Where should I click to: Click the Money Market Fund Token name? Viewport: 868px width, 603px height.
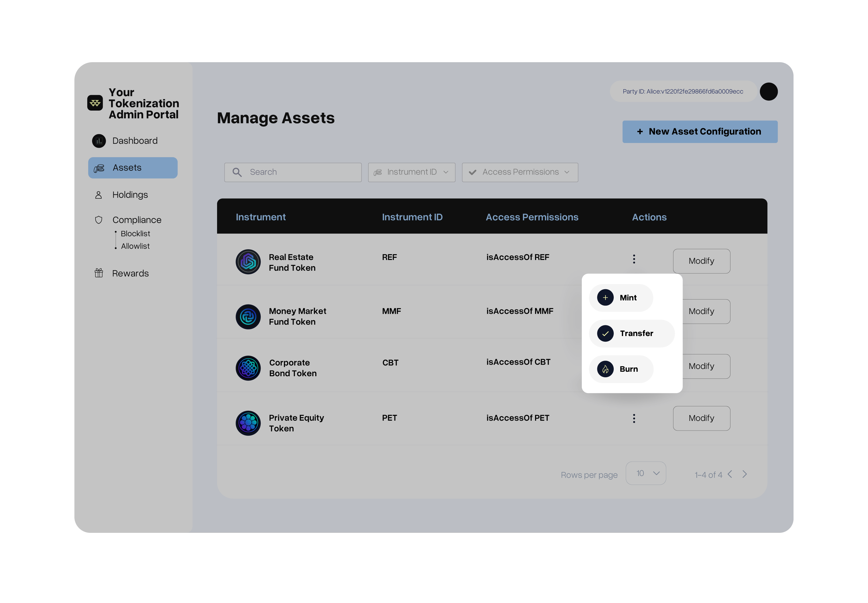(298, 316)
